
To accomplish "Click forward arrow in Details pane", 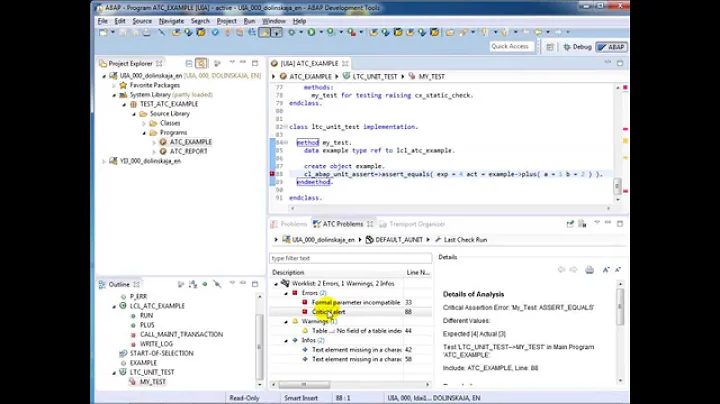I will coord(573,270).
